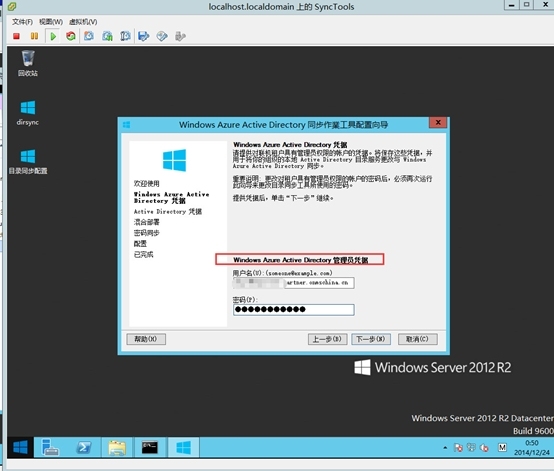The width and height of the screenshot is (554, 471).
Task: Open the Windows Start button on taskbar
Action: tap(20, 447)
